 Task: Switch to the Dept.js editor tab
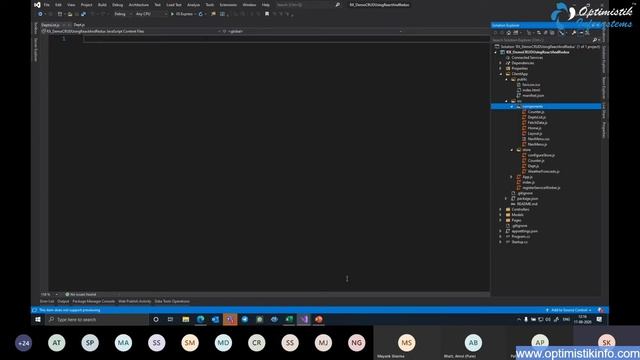click(x=79, y=25)
